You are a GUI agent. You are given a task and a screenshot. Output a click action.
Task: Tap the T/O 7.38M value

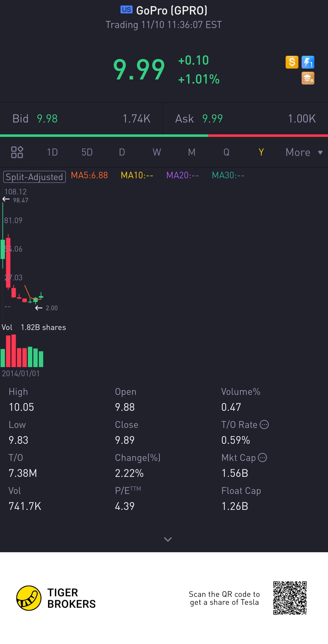[23, 473]
